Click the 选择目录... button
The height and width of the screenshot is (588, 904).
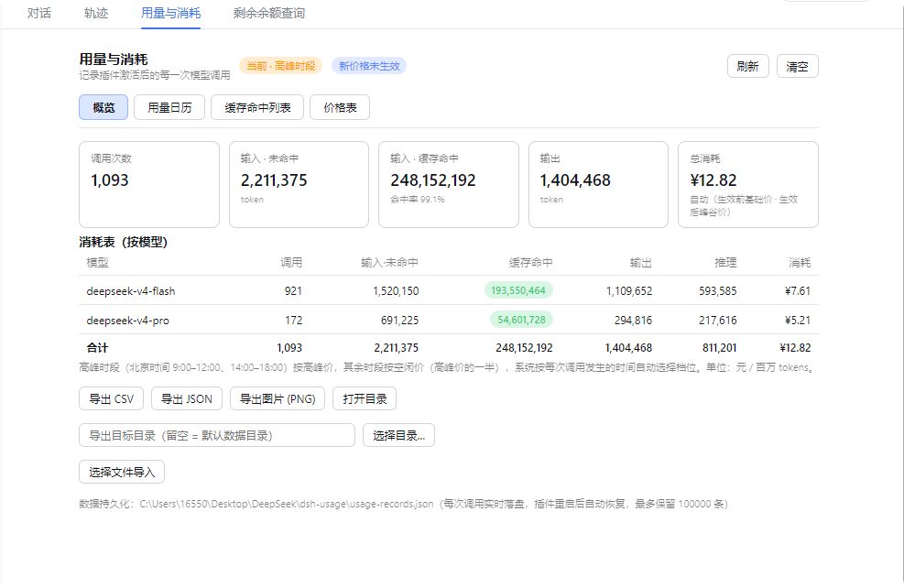(399, 435)
